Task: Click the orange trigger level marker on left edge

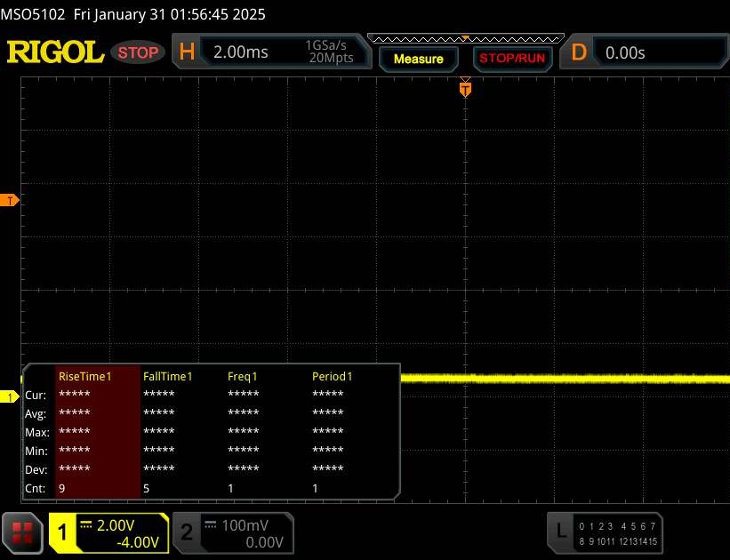Action: click(x=9, y=201)
